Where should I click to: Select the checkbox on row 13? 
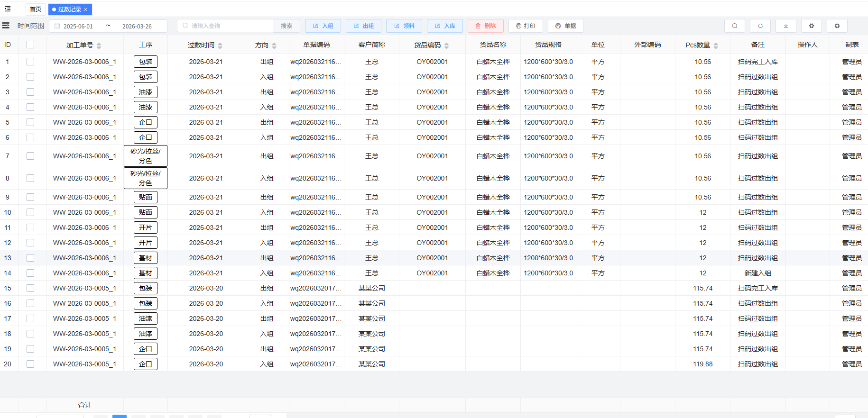[30, 258]
